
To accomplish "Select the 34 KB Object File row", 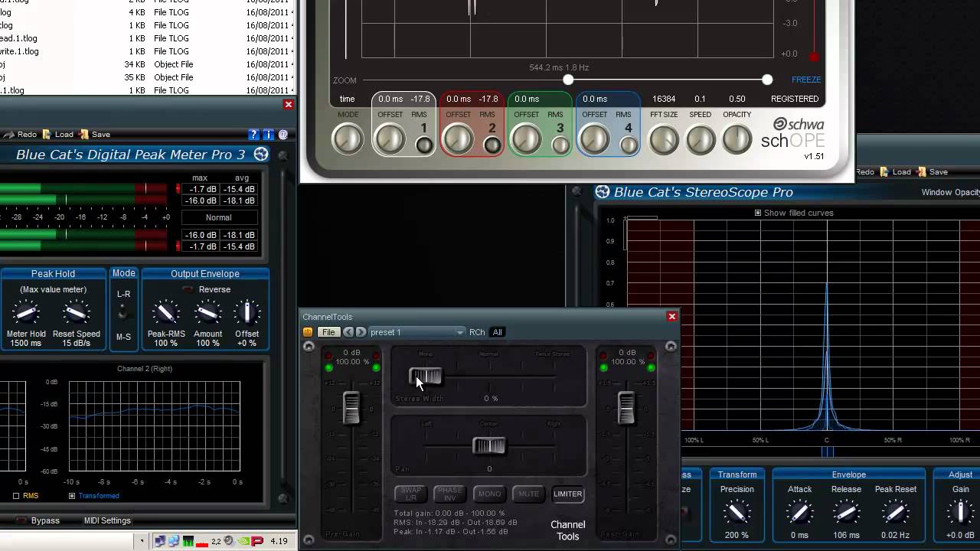I will click(145, 64).
